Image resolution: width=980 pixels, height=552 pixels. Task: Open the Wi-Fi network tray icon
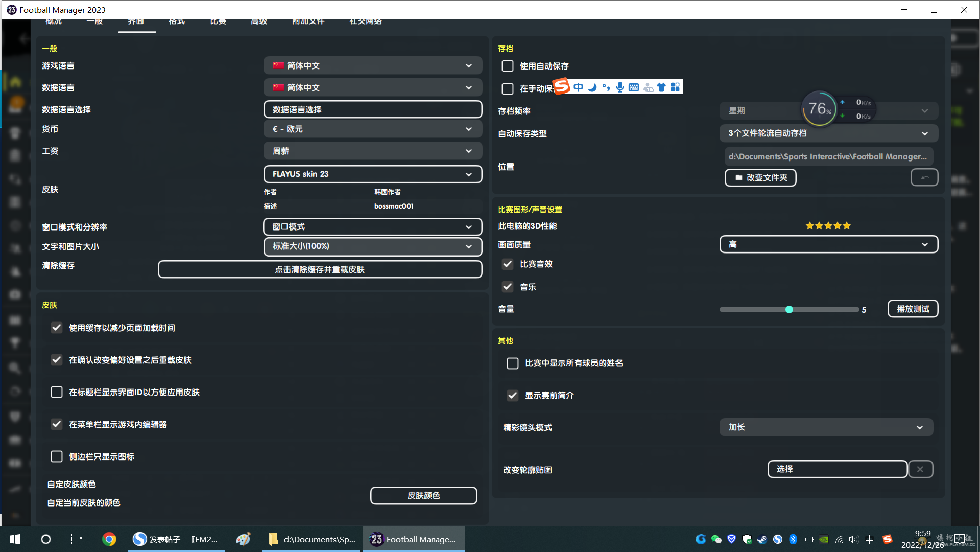pos(839,539)
